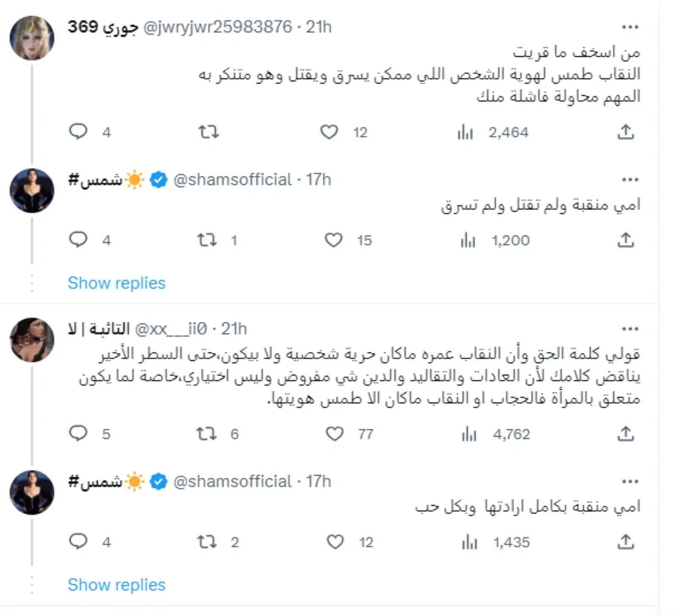Open more options for @jwryjwr25983876 tweet

coord(630,27)
